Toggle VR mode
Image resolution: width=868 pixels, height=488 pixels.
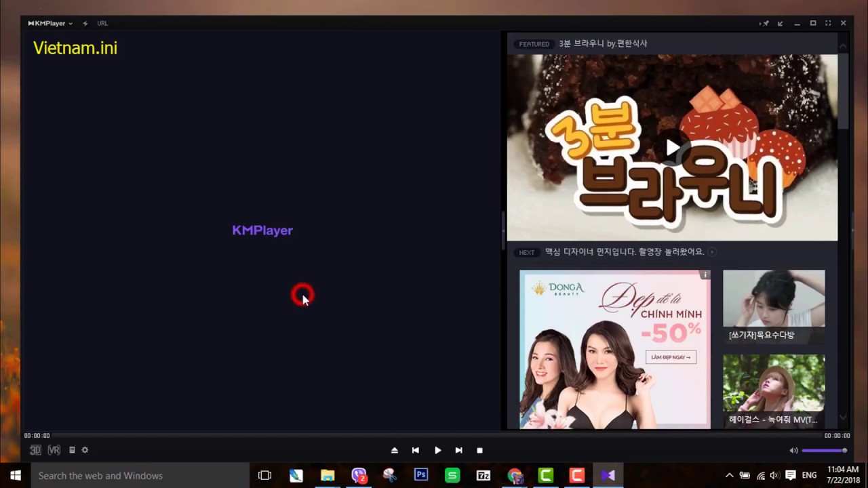[x=54, y=450]
